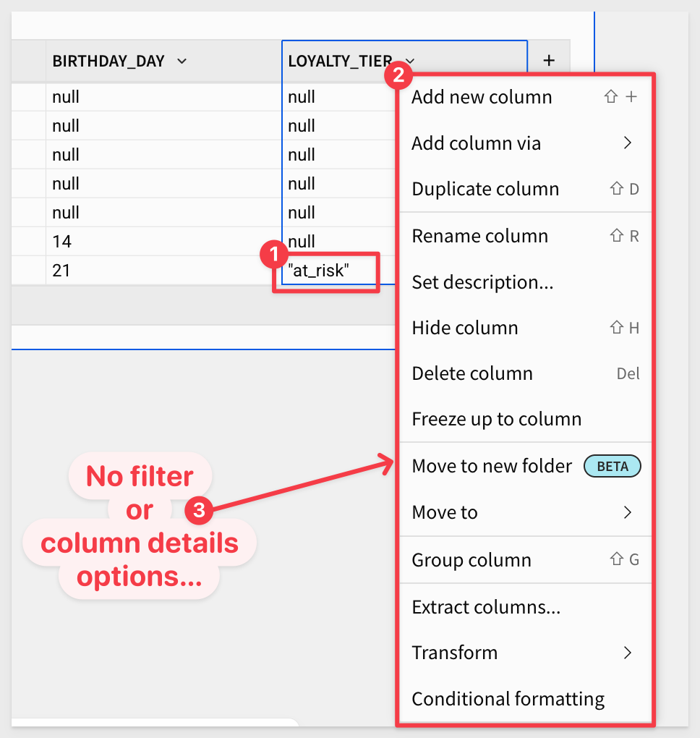This screenshot has height=738, width=700.
Task: Choose Delete column entry
Action: [525, 373]
